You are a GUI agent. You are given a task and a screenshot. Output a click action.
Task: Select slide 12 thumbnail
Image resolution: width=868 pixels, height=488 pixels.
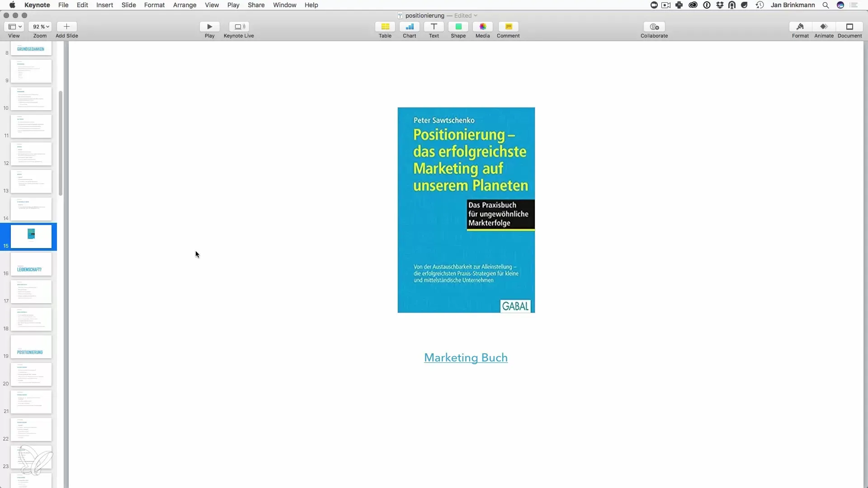click(31, 154)
